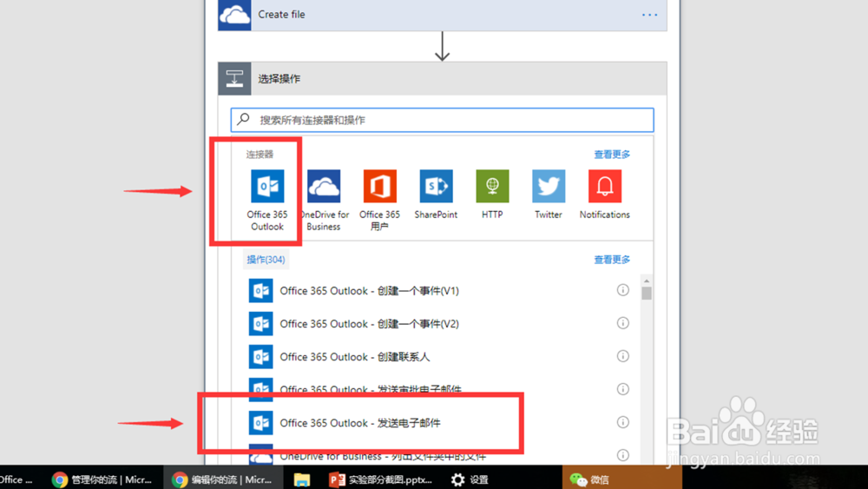
Task: Click the 选择操作 step header icon
Action: coord(234,79)
